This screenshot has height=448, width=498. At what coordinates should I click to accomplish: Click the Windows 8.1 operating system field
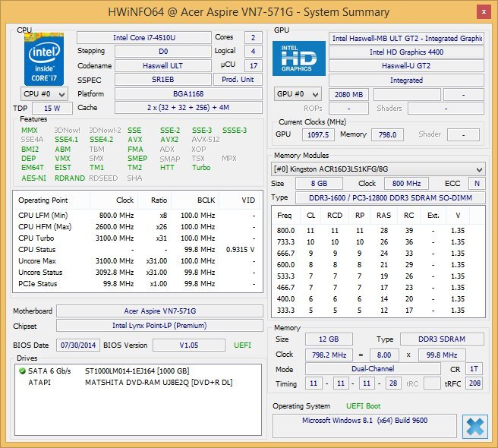point(364,426)
